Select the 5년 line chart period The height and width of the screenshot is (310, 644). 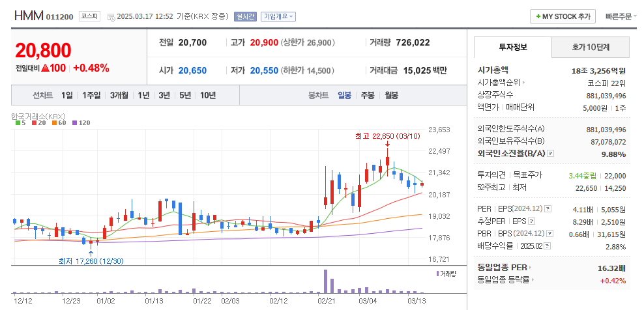[185, 96]
